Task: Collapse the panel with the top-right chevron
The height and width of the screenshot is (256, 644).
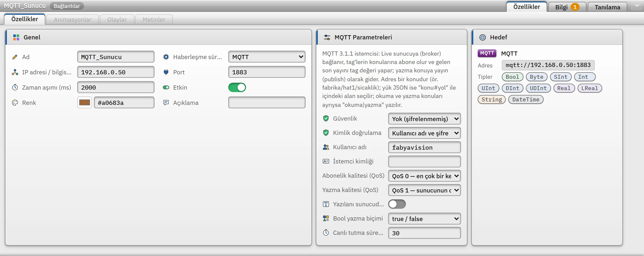Action: (637, 6)
